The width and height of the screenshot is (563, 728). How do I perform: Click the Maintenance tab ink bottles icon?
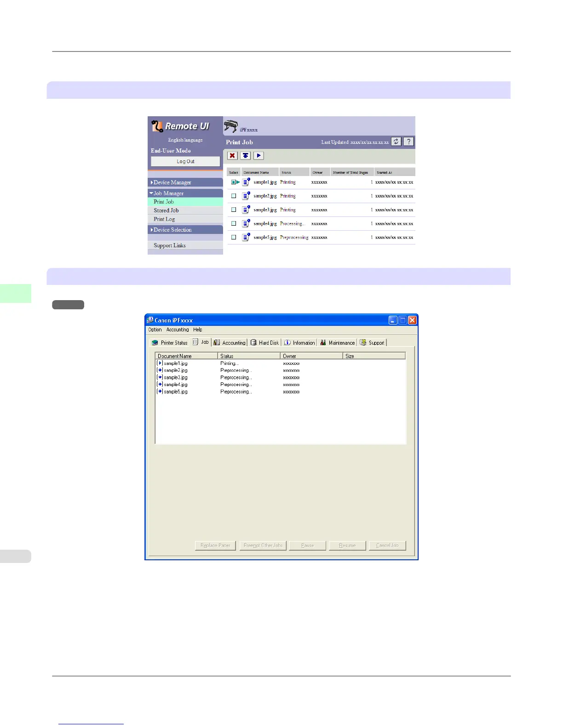[x=323, y=343]
